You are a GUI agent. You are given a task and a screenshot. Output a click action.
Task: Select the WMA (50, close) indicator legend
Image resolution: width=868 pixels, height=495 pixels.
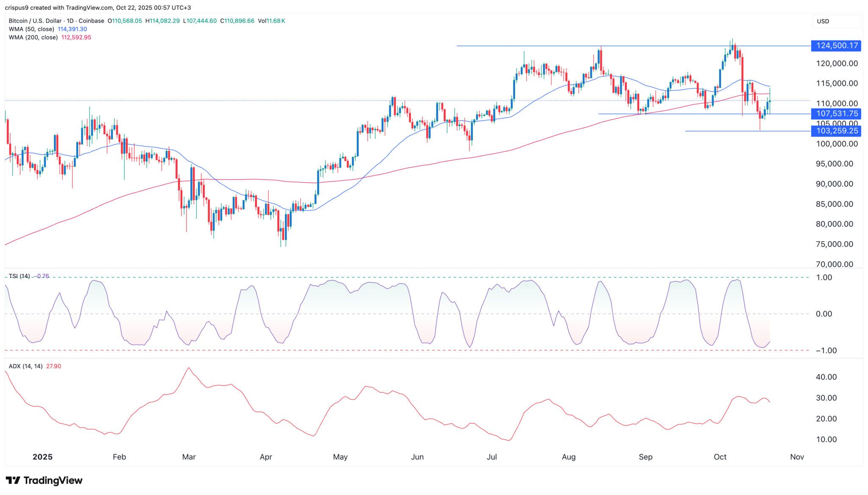tap(31, 29)
